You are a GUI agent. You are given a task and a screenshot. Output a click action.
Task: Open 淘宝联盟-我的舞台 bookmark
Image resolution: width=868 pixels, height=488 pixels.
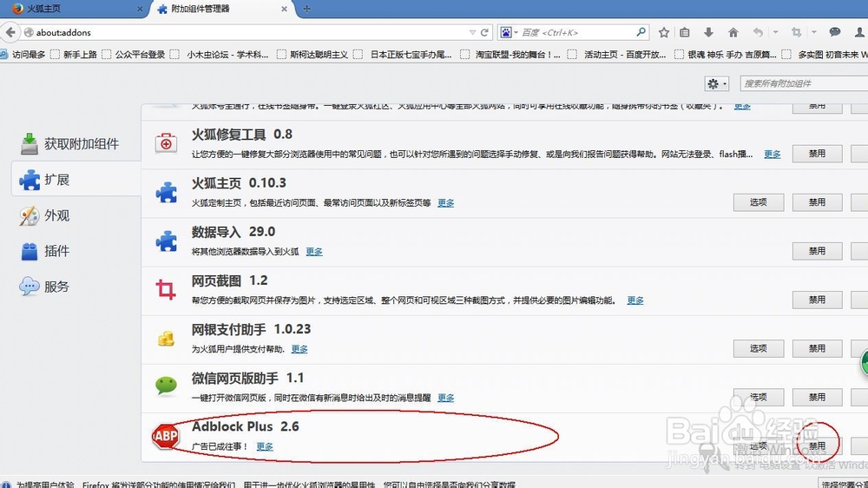(x=510, y=55)
